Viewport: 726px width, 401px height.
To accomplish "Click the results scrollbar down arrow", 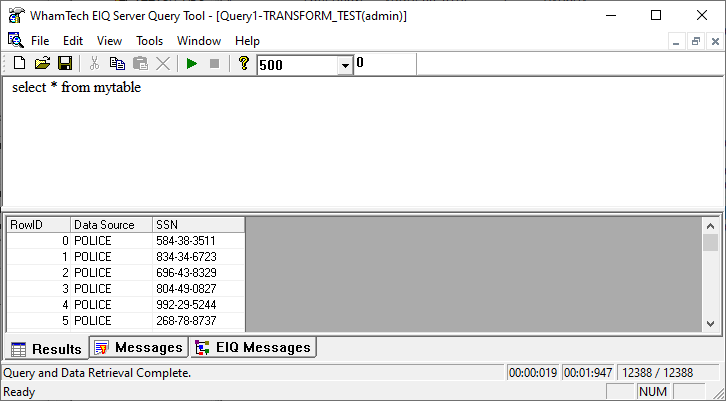I will 711,324.
